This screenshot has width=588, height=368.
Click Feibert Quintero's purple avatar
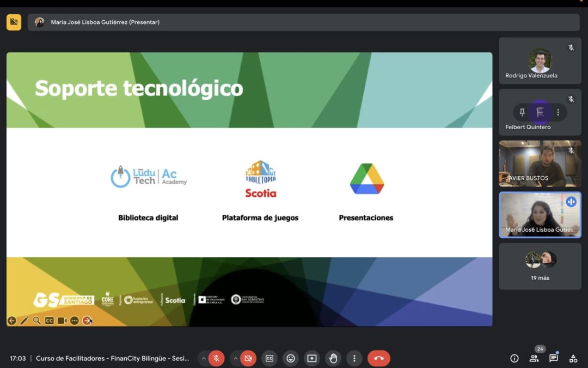tap(540, 112)
